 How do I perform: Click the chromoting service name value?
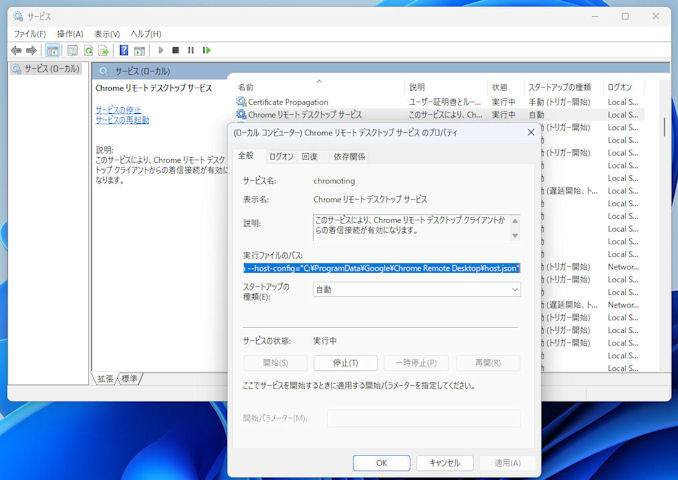click(334, 181)
